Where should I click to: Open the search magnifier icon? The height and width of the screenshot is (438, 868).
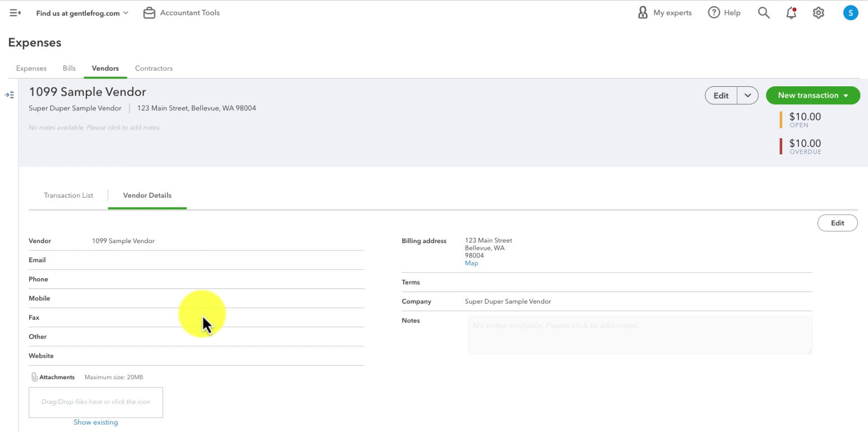pos(764,12)
